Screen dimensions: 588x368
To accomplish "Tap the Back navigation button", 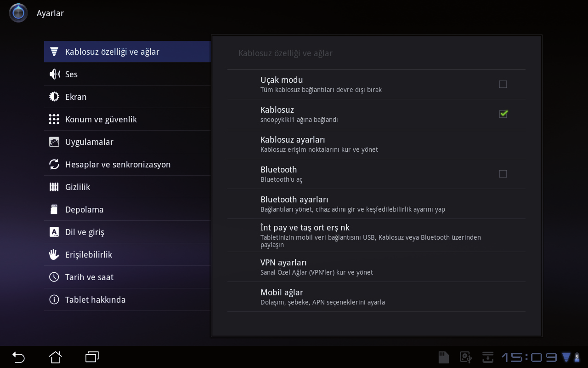I will (18, 357).
